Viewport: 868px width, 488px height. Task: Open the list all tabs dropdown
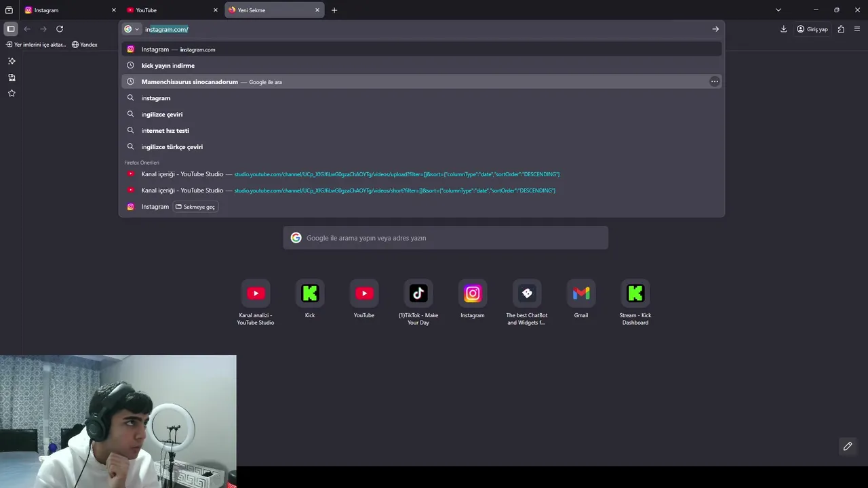778,10
